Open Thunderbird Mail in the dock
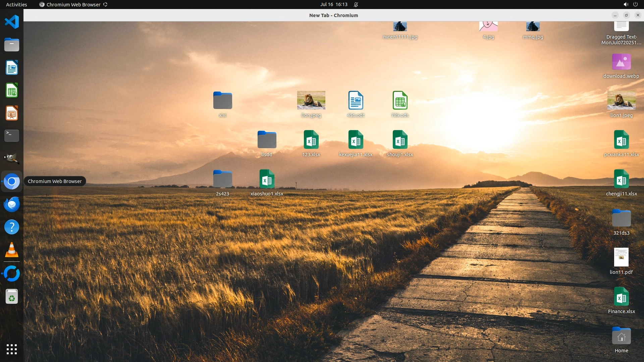Viewport: 644px width, 362px height. pyautogui.click(x=12, y=204)
